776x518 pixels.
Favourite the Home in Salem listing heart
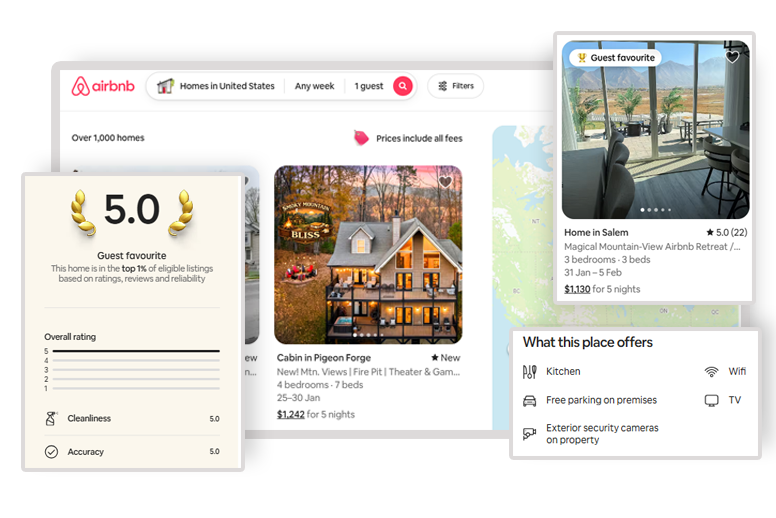point(732,57)
